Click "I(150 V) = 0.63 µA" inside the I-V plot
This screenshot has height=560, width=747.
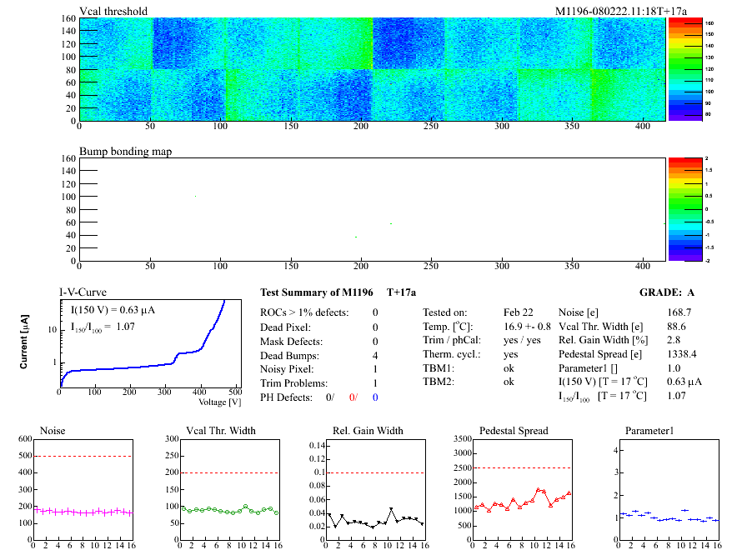click(113, 310)
